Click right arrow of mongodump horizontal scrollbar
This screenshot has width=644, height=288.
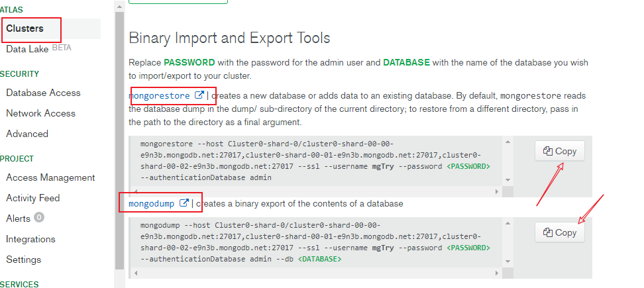tap(497, 273)
